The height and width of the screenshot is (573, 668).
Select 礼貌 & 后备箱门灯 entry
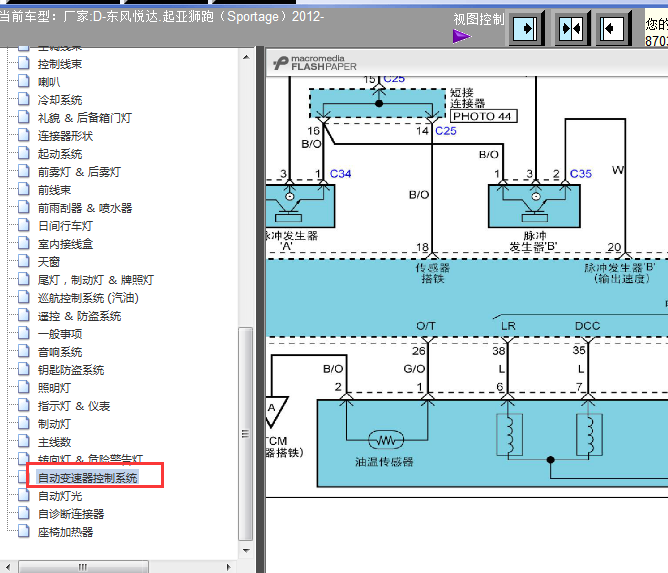[85, 118]
